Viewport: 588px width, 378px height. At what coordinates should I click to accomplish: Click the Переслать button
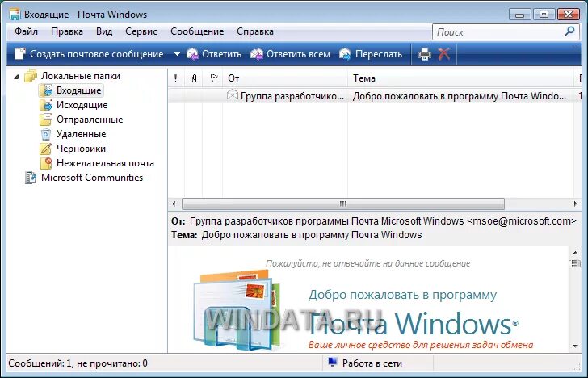(371, 54)
